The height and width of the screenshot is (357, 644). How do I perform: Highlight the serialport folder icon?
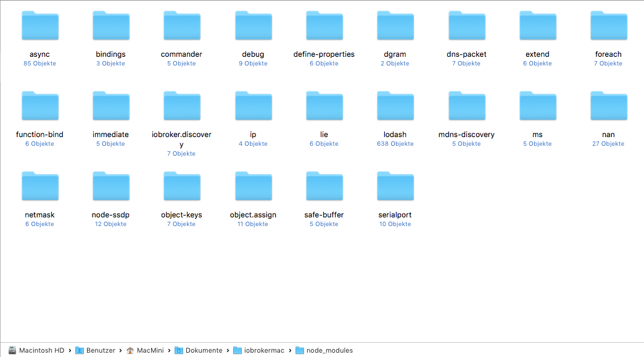[395, 186]
